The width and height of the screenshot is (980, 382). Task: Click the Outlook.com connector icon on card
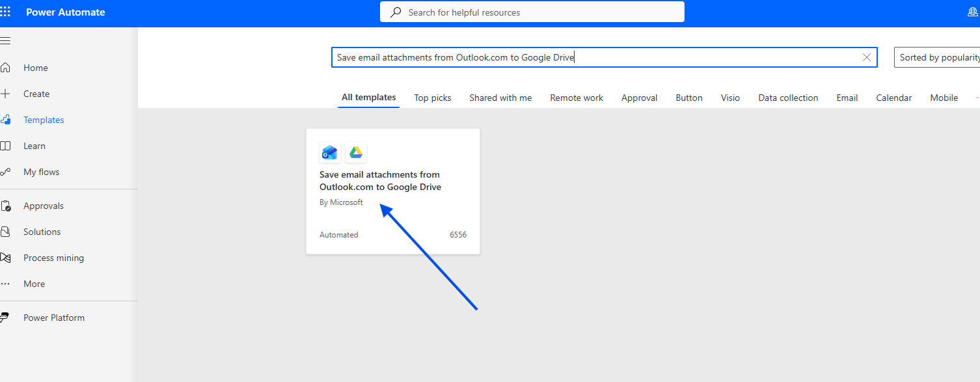(x=330, y=152)
